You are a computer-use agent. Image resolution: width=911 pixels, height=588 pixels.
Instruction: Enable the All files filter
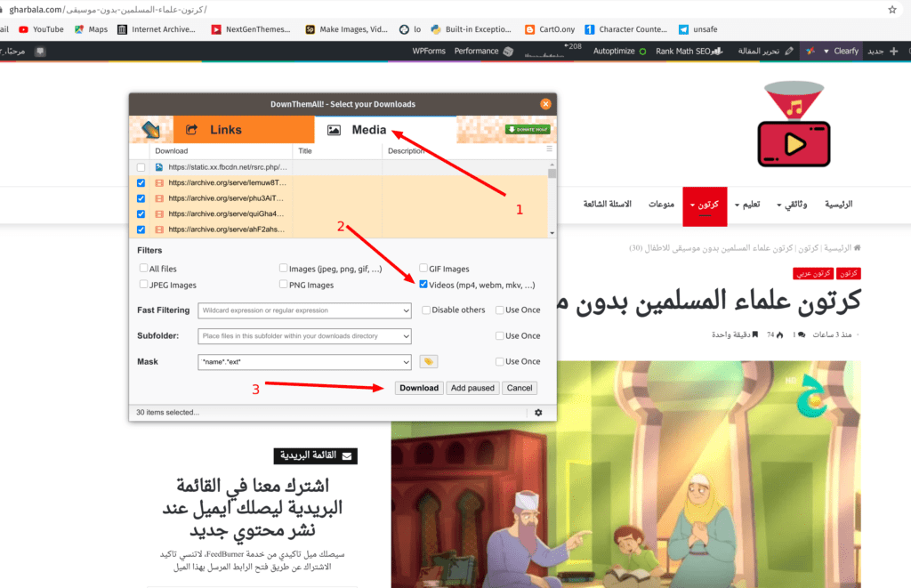tap(142, 268)
